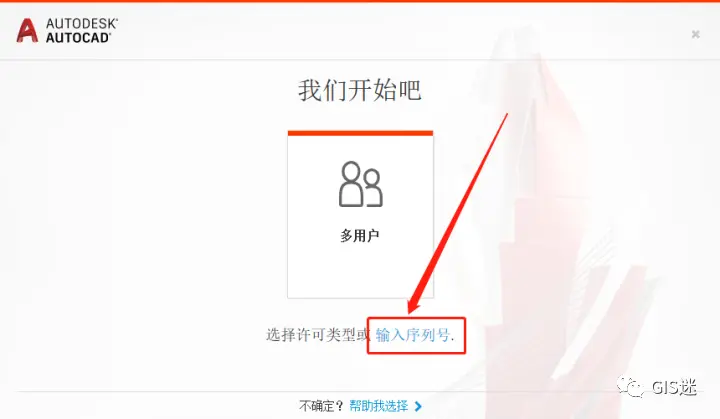The height and width of the screenshot is (419, 720).
Task: Click the red AutoCAD A logo
Action: coord(27,31)
